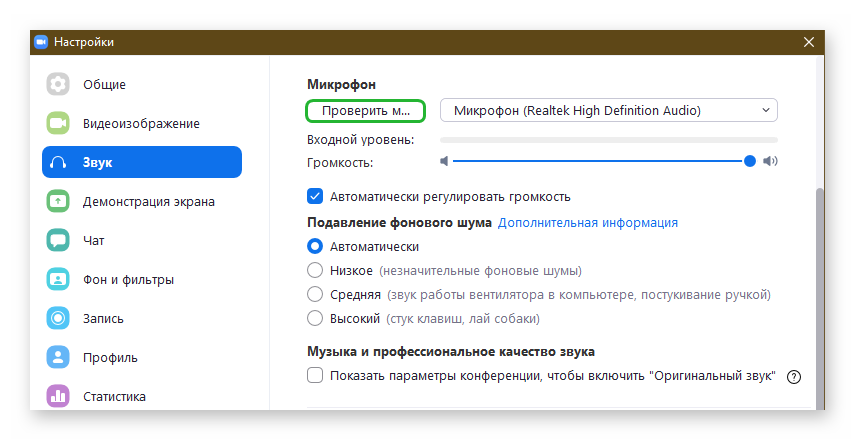The image size is (855, 440).
Task: Open Statistics via bar chart icon
Action: point(58,396)
